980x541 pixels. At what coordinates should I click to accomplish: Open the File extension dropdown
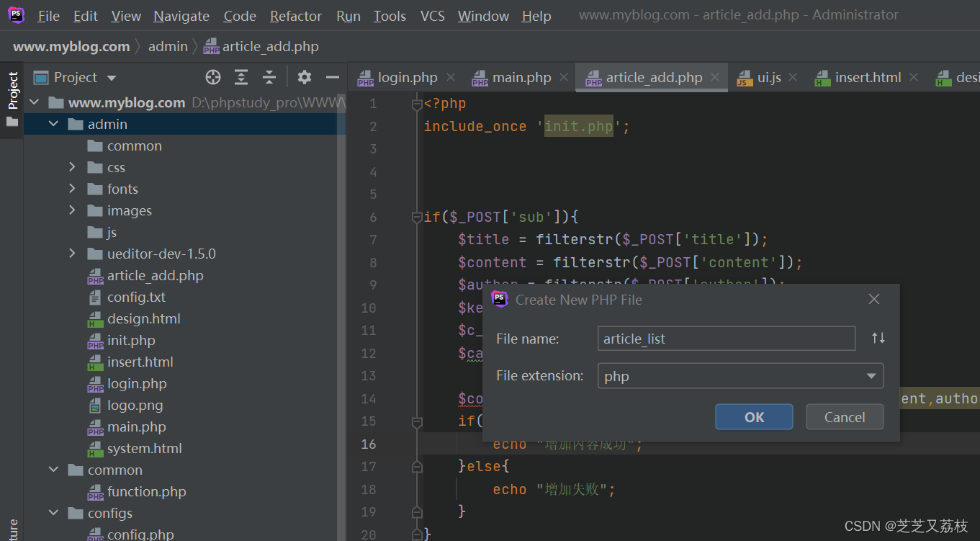click(x=871, y=376)
